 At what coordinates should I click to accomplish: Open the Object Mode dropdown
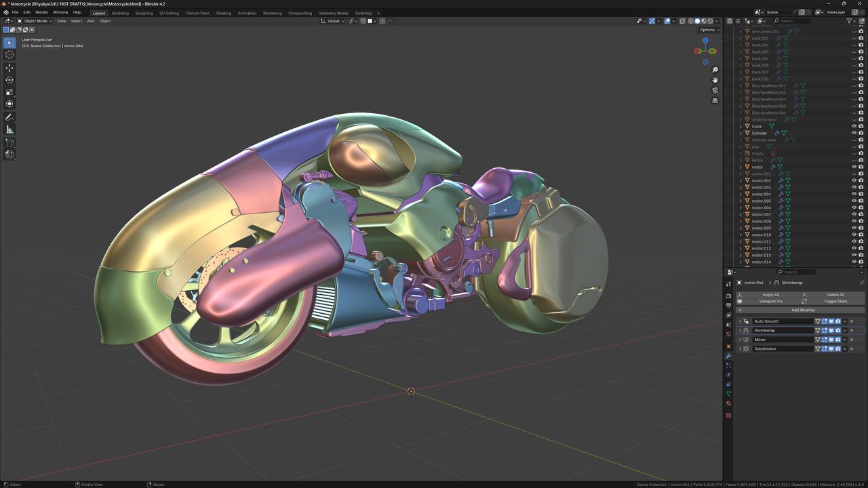click(33, 21)
